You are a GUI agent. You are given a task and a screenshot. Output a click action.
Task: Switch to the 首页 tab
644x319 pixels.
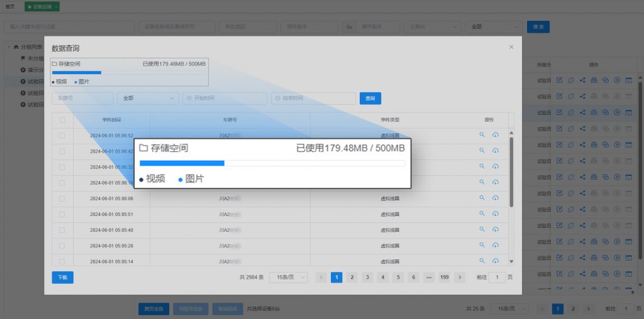[x=10, y=6]
